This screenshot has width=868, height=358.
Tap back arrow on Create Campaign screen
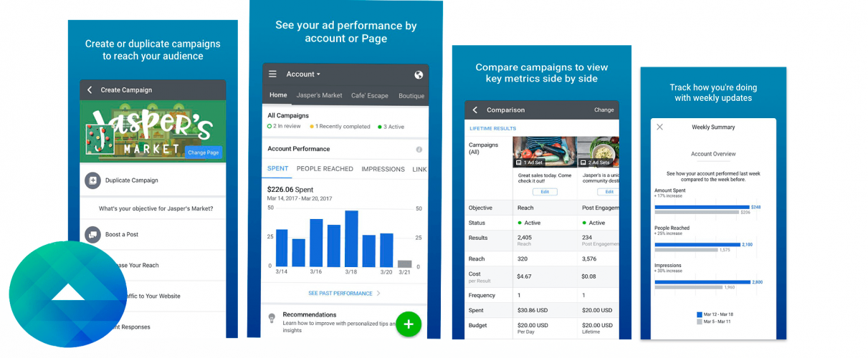90,90
